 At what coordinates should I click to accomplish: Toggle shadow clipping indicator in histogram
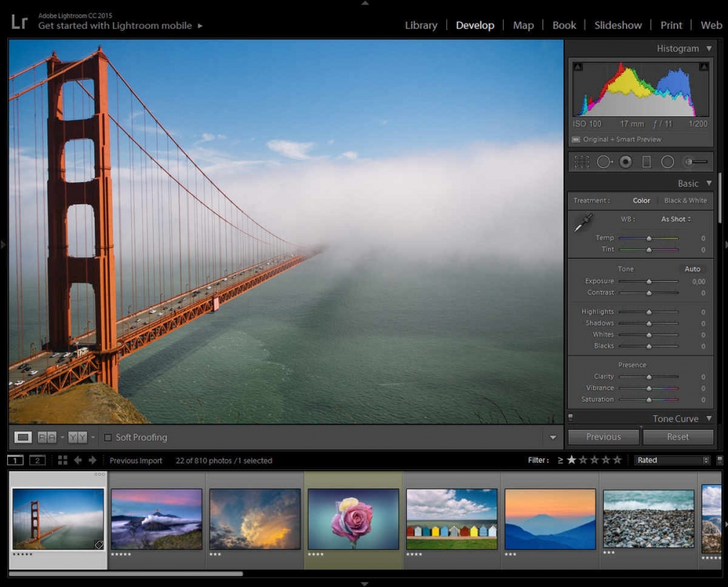(x=577, y=67)
